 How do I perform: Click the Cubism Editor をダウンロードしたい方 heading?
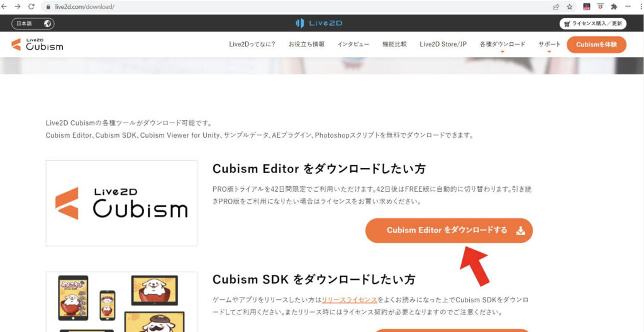[x=319, y=169]
